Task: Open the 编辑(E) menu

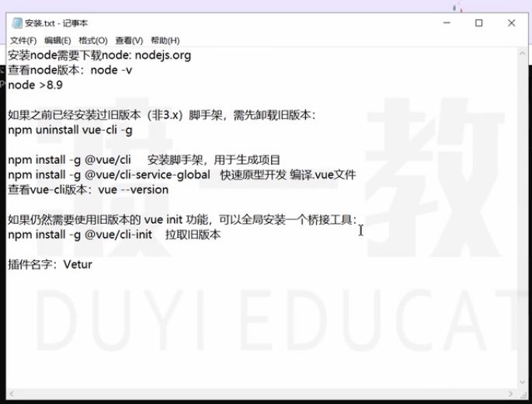Action: tap(57, 40)
